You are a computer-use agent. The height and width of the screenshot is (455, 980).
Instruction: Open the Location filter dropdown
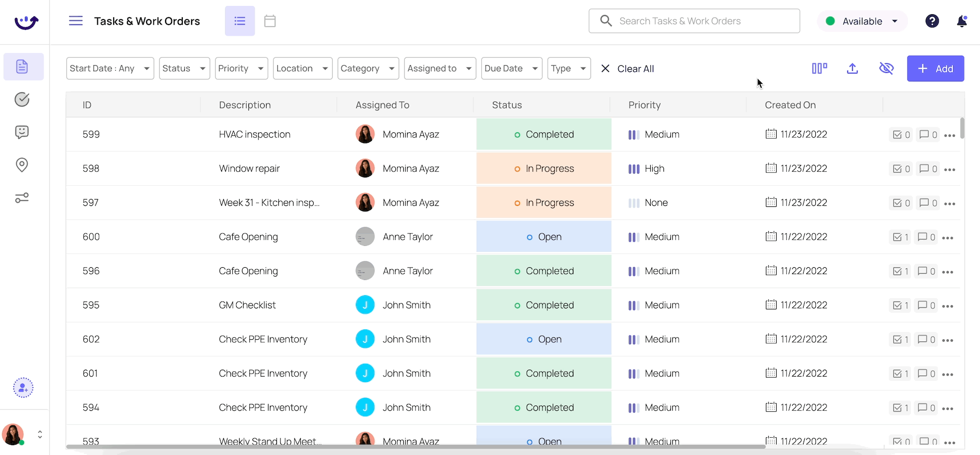(302, 68)
